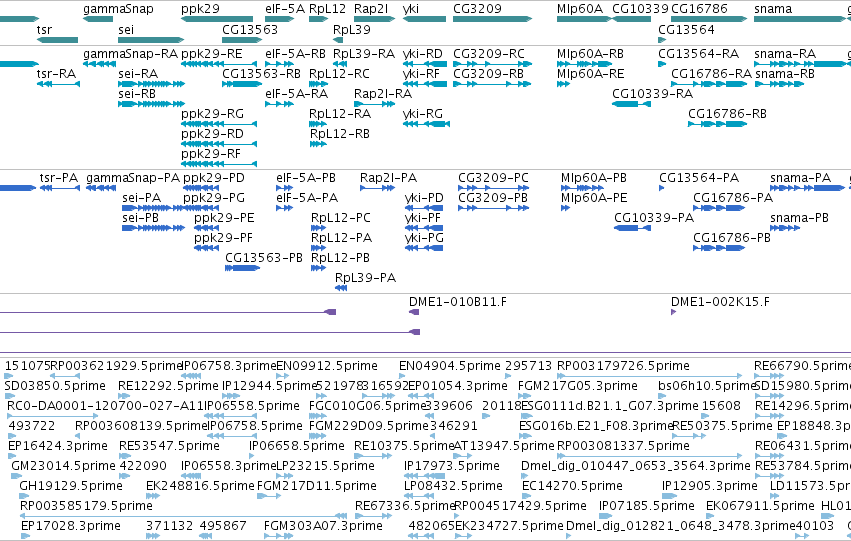Click the tsr gene label
Viewport: 851px width, 541px height.
45,29
